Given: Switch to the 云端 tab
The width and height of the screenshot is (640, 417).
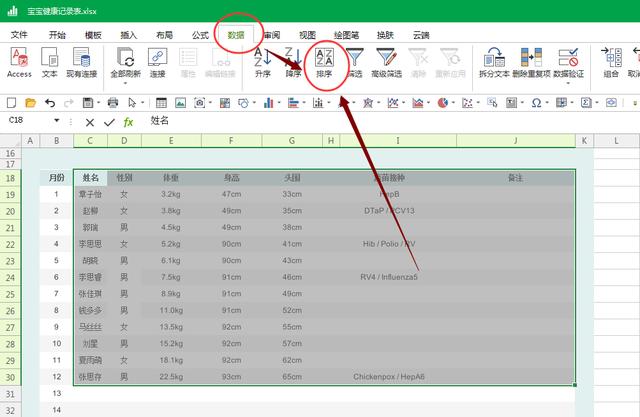Looking at the screenshot, I should (x=421, y=35).
